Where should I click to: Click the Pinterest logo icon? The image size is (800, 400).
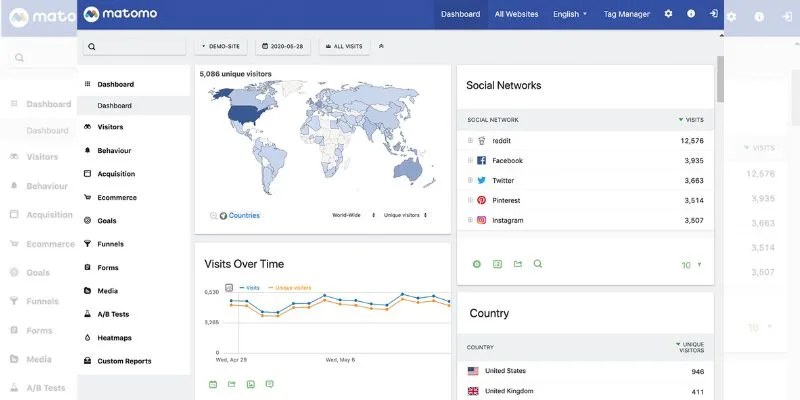(x=481, y=201)
